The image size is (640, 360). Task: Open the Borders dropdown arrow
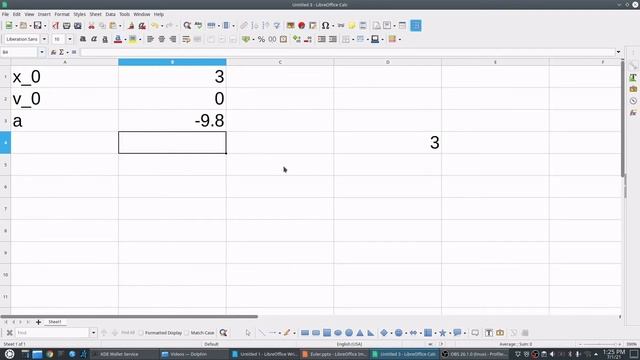pos(353,39)
